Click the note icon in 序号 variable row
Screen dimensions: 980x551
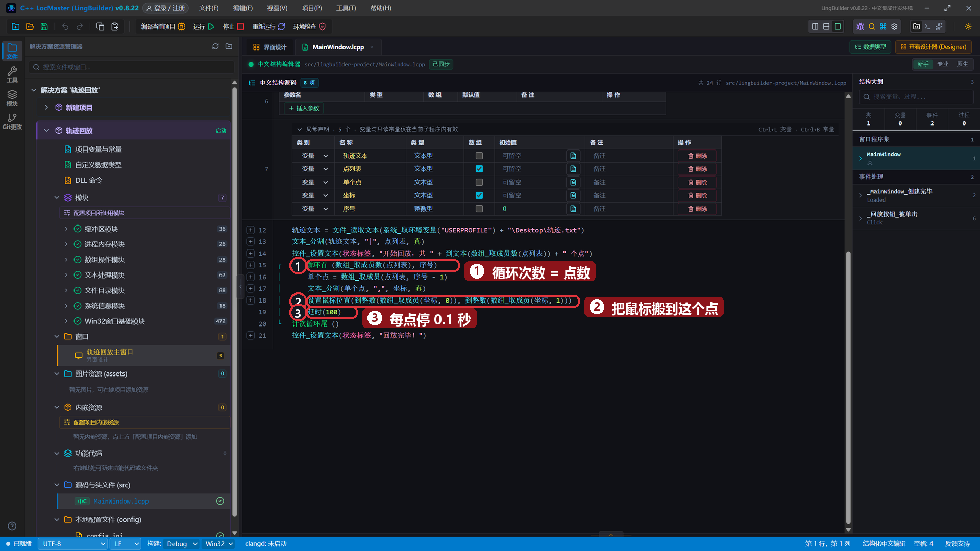tap(573, 209)
